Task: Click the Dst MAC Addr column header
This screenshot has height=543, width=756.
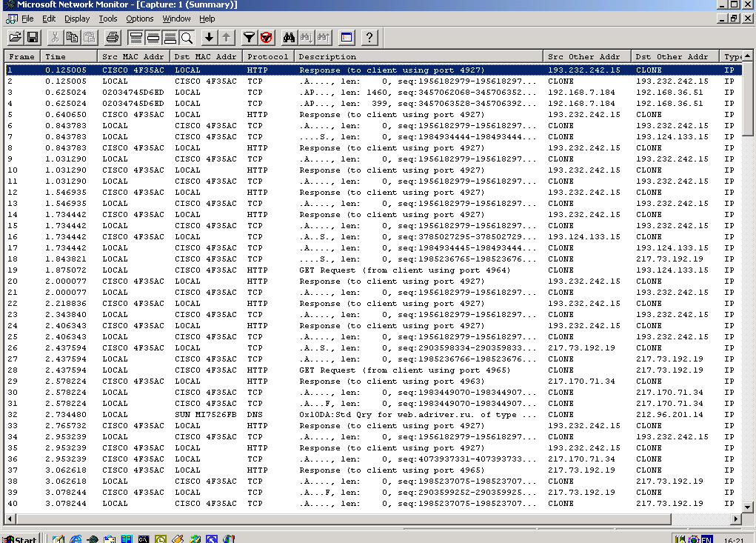Action: pos(206,56)
